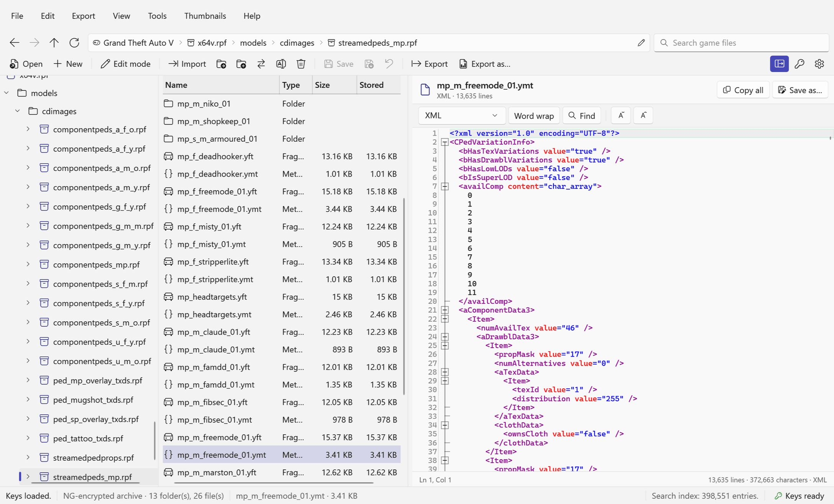
Task: Click the file list horizontal scrollbar
Action: (273, 483)
